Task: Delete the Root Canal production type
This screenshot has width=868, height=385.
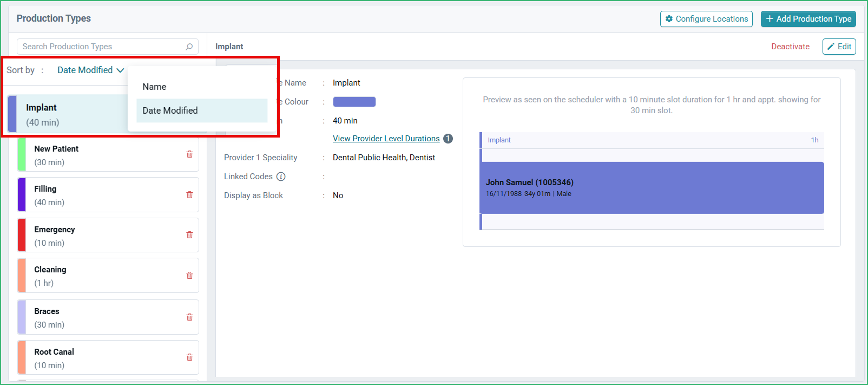Action: point(189,357)
